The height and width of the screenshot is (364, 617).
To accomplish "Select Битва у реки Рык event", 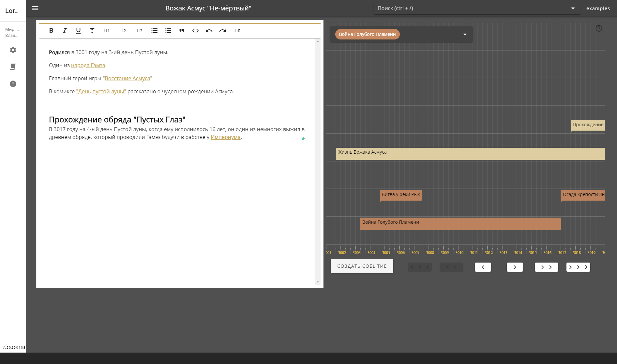I will coord(401,195).
